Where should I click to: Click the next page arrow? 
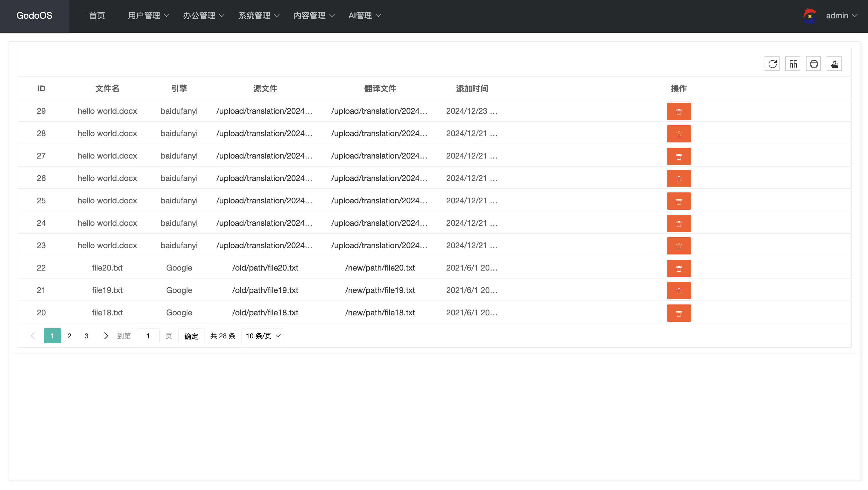point(106,336)
